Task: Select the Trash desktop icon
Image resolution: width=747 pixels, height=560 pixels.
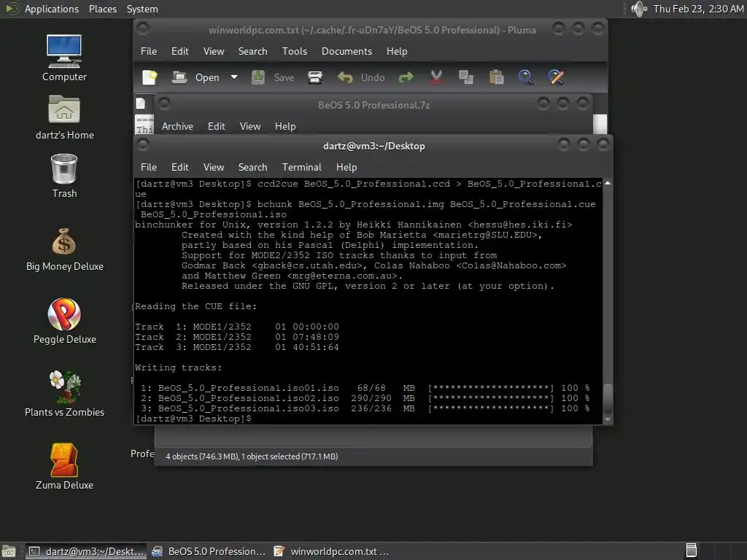Action: [64, 176]
